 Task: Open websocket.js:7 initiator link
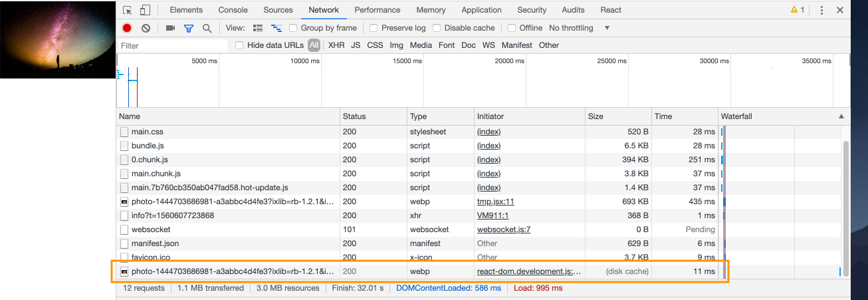click(x=504, y=229)
